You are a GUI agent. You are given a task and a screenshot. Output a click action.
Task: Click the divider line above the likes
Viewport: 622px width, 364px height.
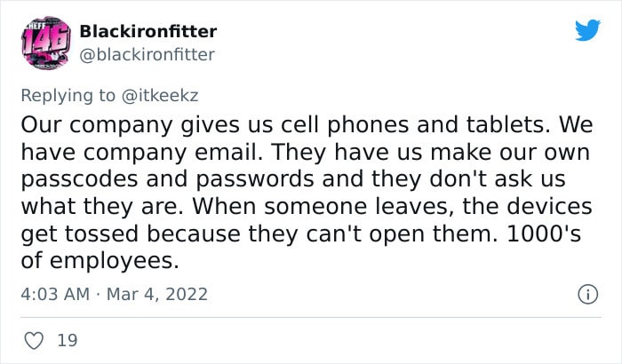[x=311, y=317]
